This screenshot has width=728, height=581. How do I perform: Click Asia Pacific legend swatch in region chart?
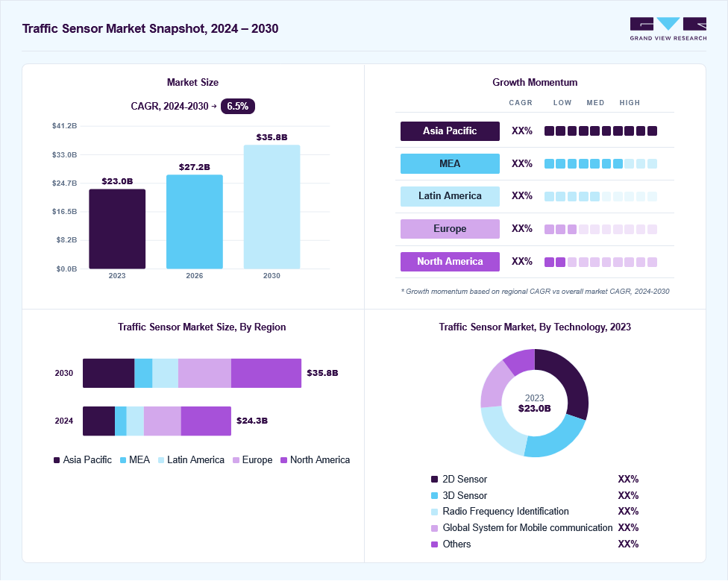coord(57,460)
